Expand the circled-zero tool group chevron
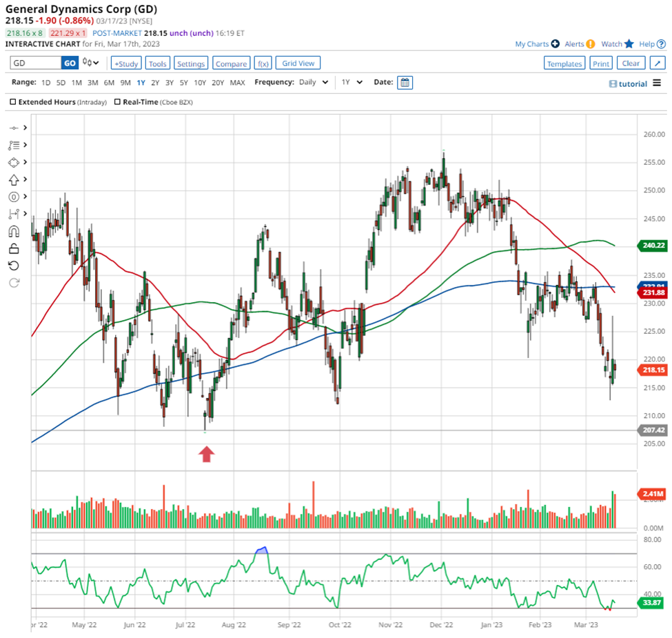The image size is (672, 638). pyautogui.click(x=26, y=197)
